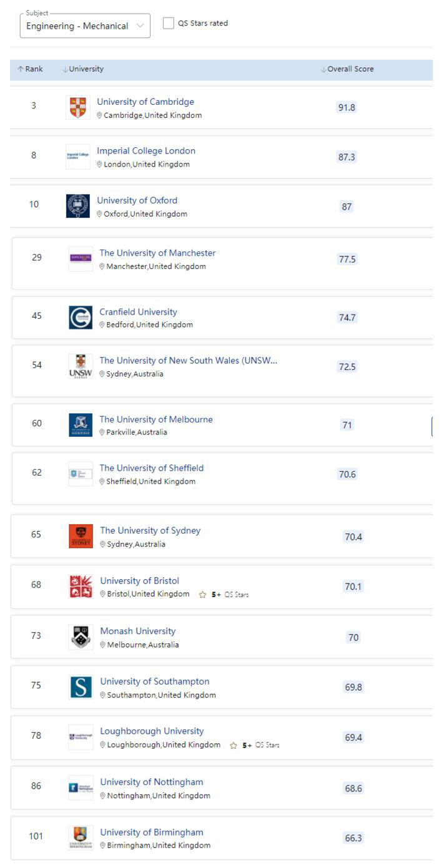
Task: Open the Subject dropdown showing Engineering - Mechanical
Action: (x=85, y=26)
